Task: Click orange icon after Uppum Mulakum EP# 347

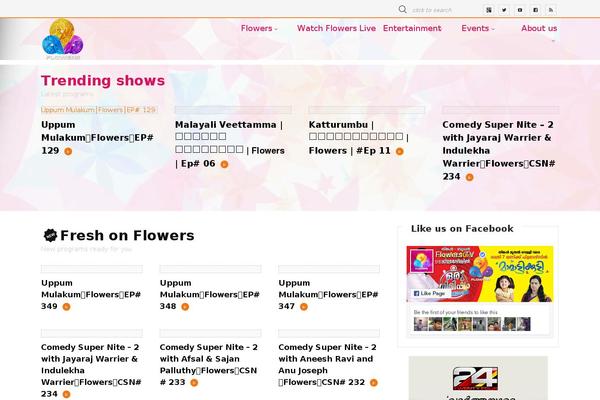Action: (x=303, y=307)
